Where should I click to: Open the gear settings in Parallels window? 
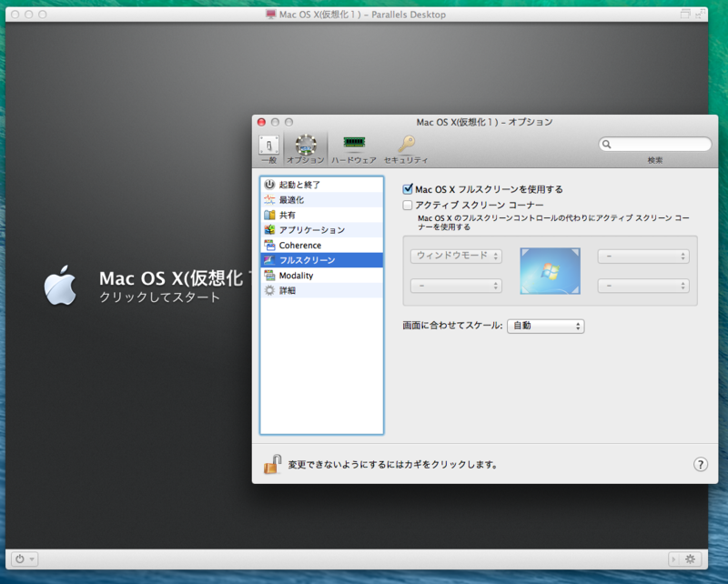pyautogui.click(x=690, y=559)
